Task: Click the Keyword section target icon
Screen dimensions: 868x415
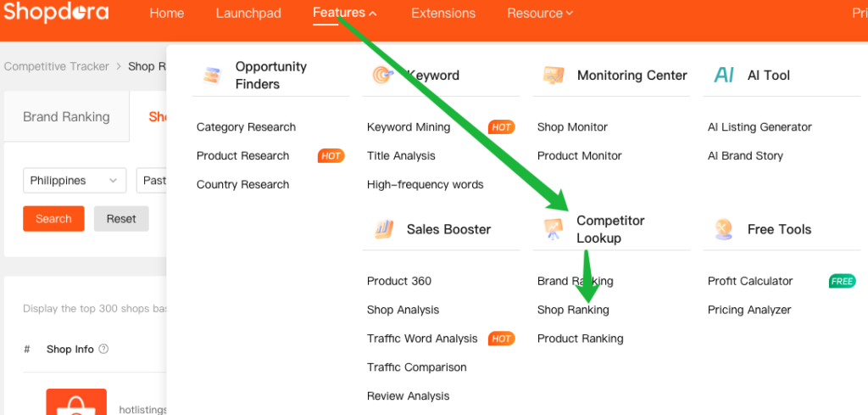Action: tap(382, 76)
